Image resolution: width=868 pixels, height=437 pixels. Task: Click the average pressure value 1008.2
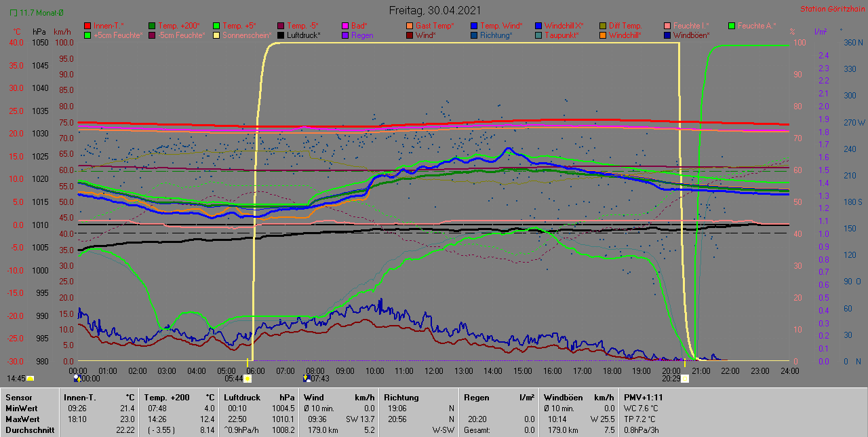point(283,430)
